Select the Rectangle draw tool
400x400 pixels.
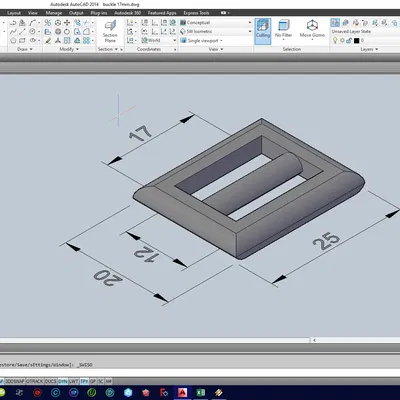point(22,40)
